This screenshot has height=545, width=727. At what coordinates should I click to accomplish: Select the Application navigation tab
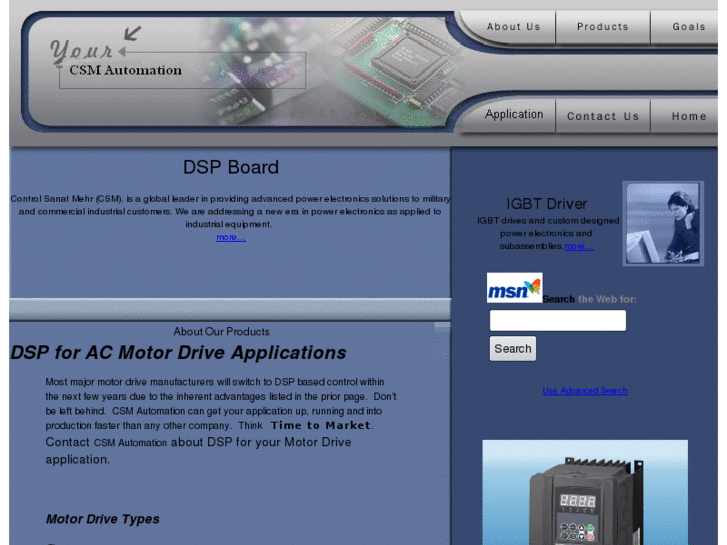tap(514, 115)
